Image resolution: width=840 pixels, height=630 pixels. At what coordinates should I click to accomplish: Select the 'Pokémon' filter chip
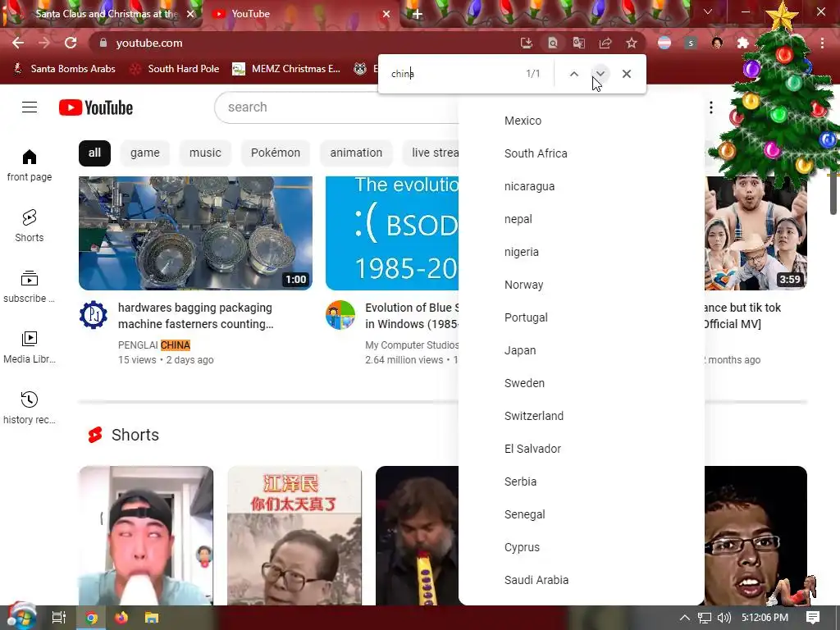(276, 153)
